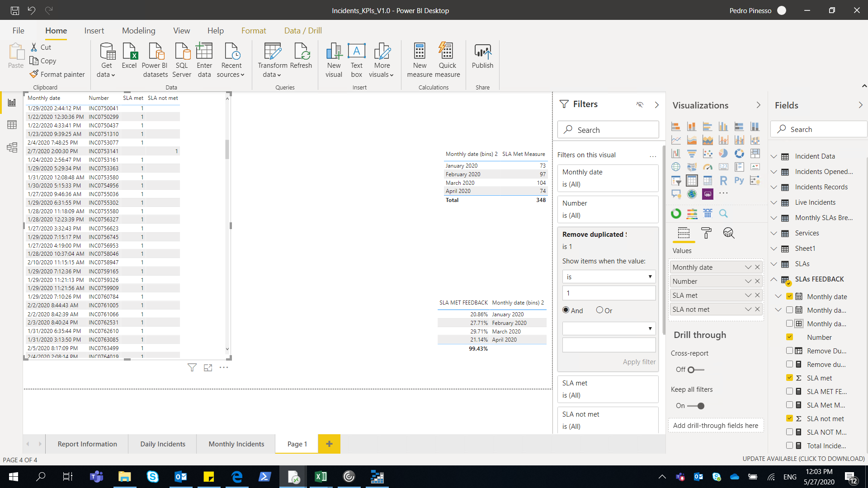This screenshot has width=868, height=488.
Task: Add a new report page
Action: [329, 444]
